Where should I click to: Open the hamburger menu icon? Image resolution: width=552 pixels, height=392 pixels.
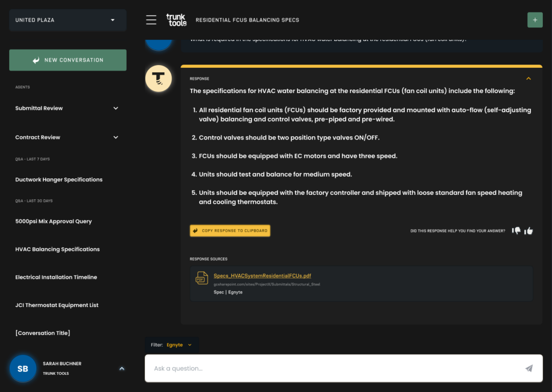point(151,20)
